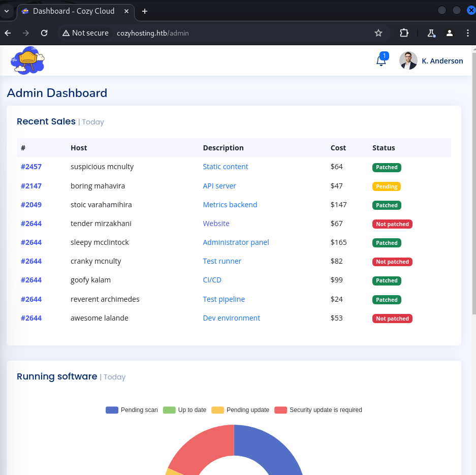Open the tab search dropdown arrow
Viewport: 476px width, 475px height.
point(7,11)
